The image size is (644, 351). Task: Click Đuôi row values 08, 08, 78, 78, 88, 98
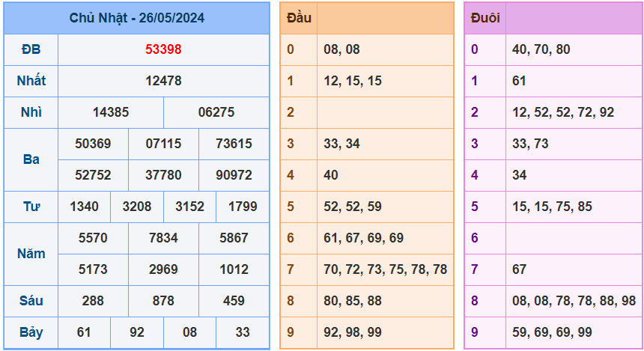click(x=574, y=301)
